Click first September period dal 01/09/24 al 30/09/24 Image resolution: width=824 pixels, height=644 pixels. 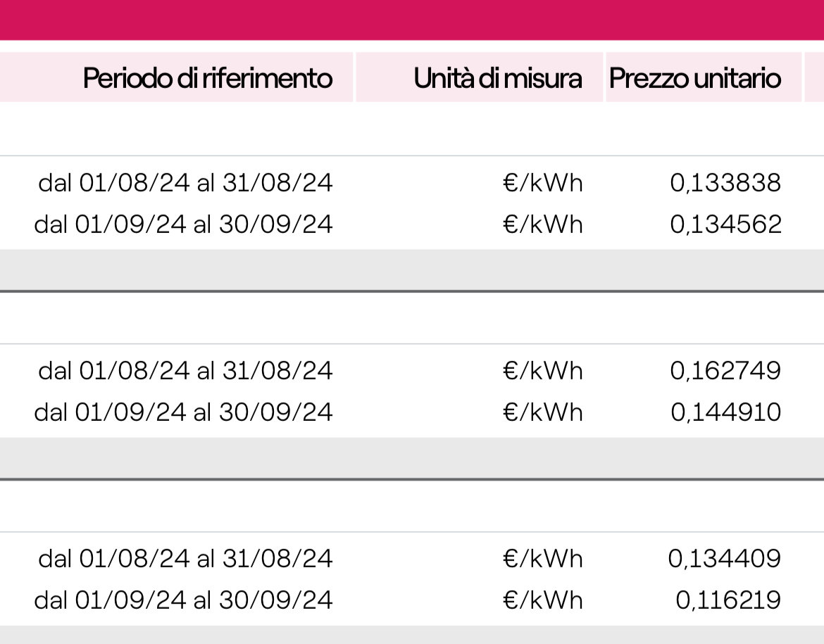(183, 225)
